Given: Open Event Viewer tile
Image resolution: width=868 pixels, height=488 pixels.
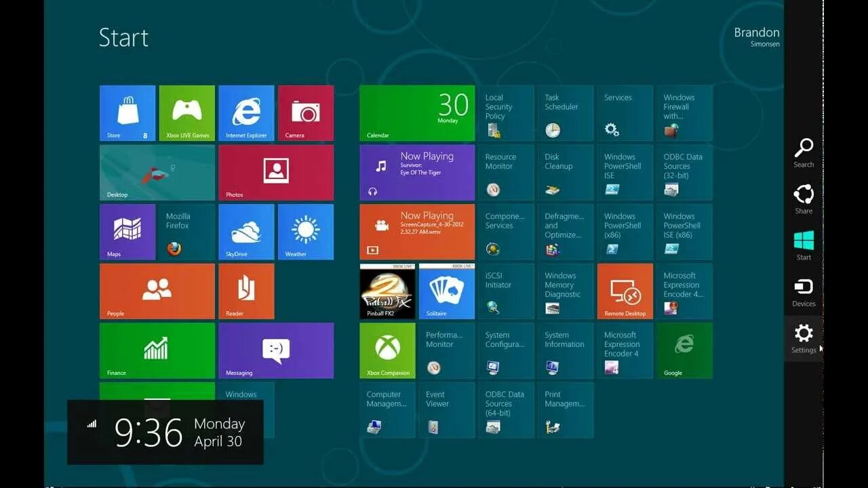Looking at the screenshot, I should (x=447, y=410).
